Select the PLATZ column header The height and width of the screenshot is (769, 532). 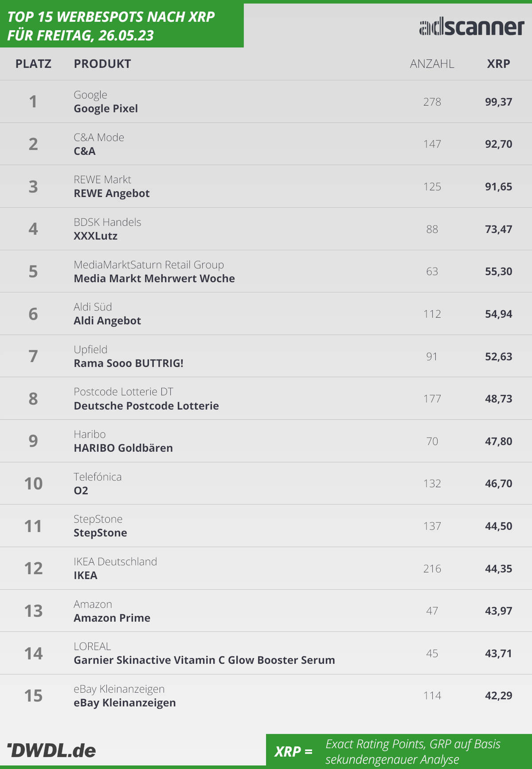[x=33, y=64]
